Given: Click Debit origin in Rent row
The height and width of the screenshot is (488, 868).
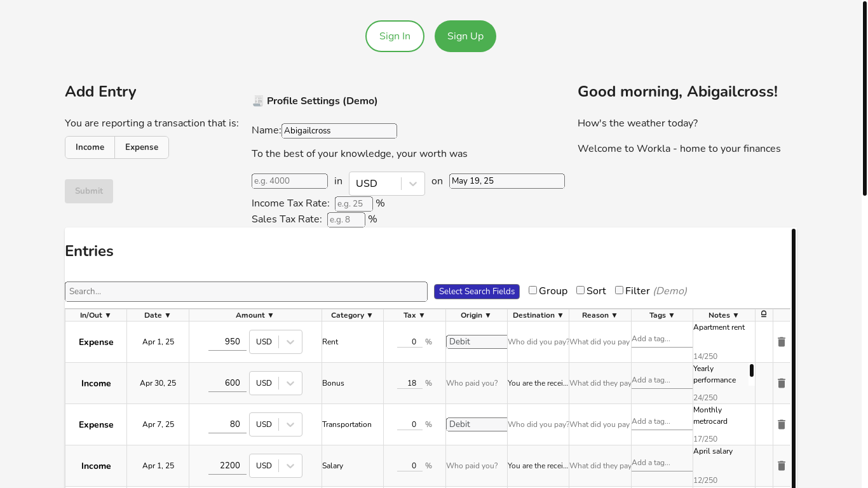Looking at the screenshot, I should coord(477,342).
